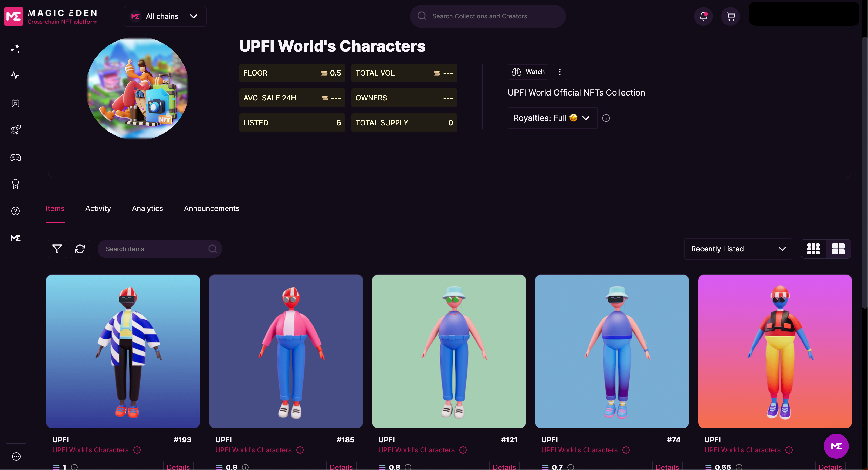The width and height of the screenshot is (868, 470).
Task: Click the TOTAL SUPPLY 0 stat
Action: pos(404,123)
